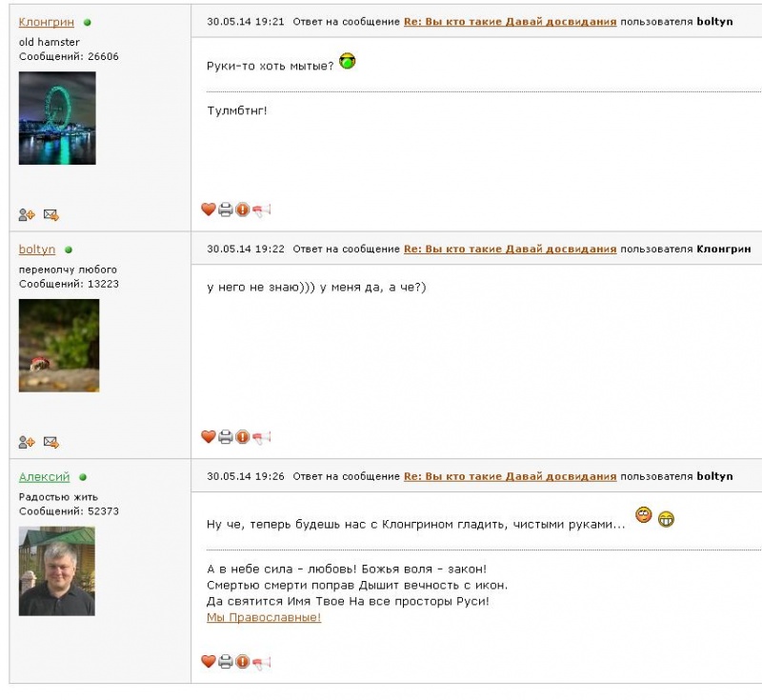Viewport: 762px width, 700px height.
Task: Click the megaphone icon under Клонгрин's post
Action: click(261, 210)
